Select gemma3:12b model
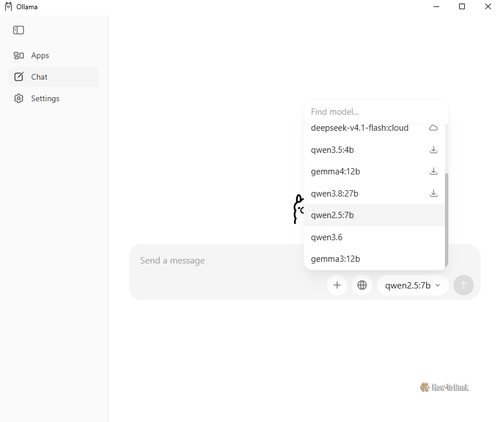The width and height of the screenshot is (500, 422). (375, 259)
